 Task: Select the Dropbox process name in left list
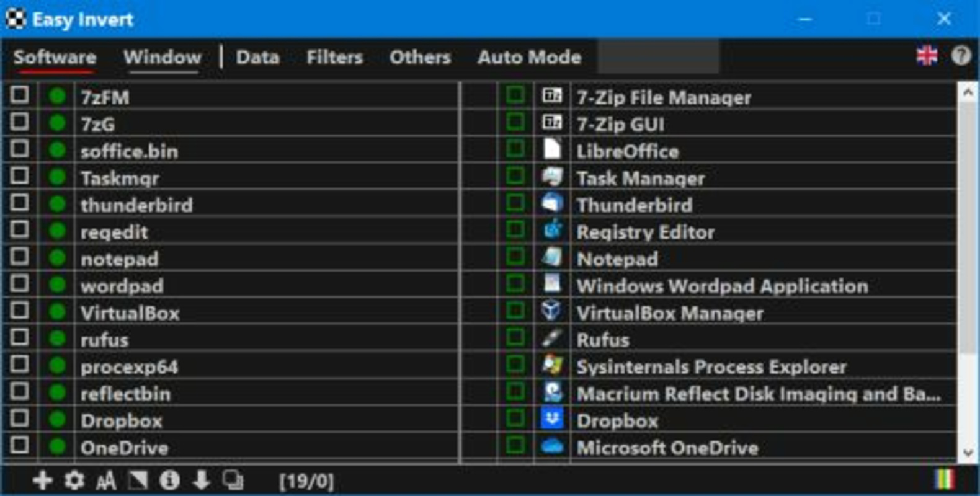click(x=121, y=421)
